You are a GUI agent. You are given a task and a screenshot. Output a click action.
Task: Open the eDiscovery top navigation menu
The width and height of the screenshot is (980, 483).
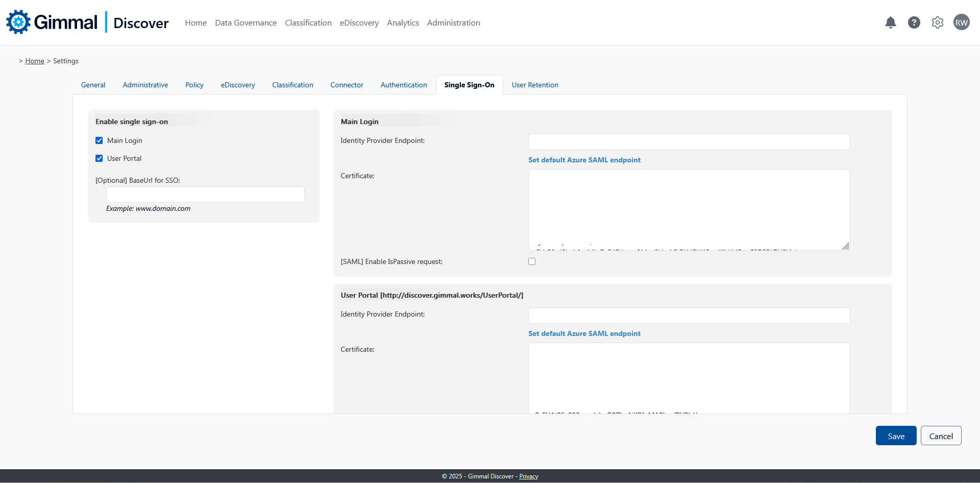click(359, 23)
